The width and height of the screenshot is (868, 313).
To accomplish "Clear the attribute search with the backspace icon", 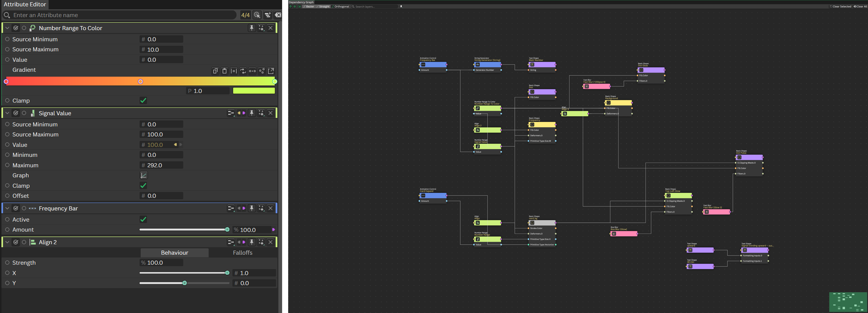I will click(278, 15).
